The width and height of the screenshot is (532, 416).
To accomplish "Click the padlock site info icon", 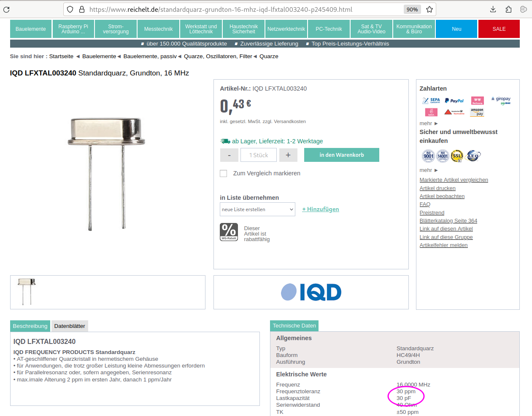I will click(x=82, y=9).
